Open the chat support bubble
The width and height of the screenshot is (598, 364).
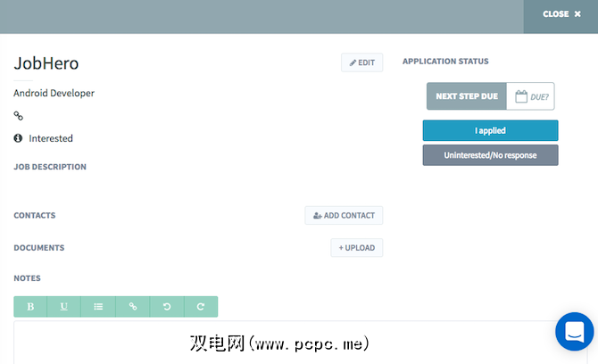coord(575,332)
